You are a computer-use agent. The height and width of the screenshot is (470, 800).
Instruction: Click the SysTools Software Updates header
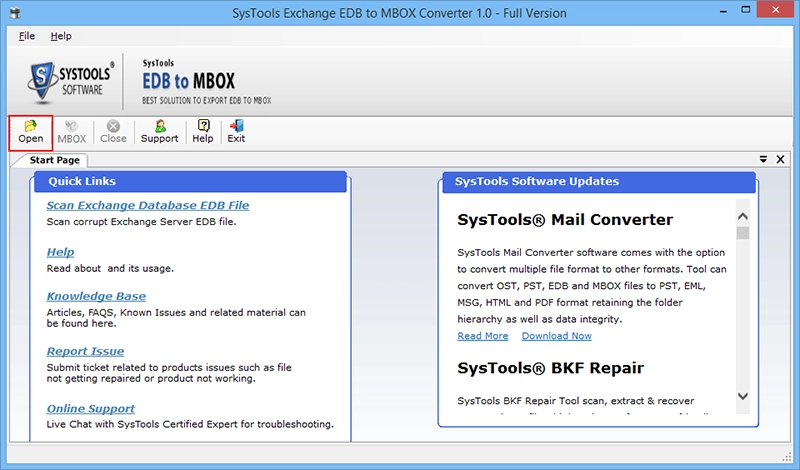pyautogui.click(x=598, y=182)
